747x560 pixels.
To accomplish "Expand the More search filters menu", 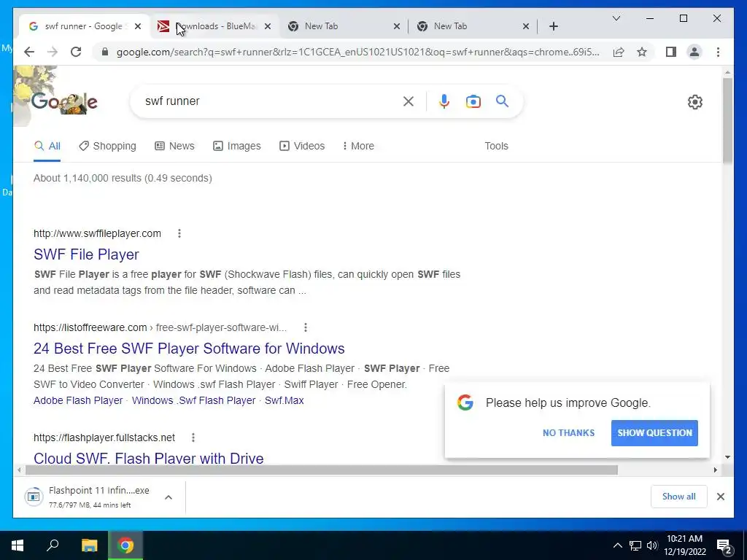I will (x=358, y=146).
